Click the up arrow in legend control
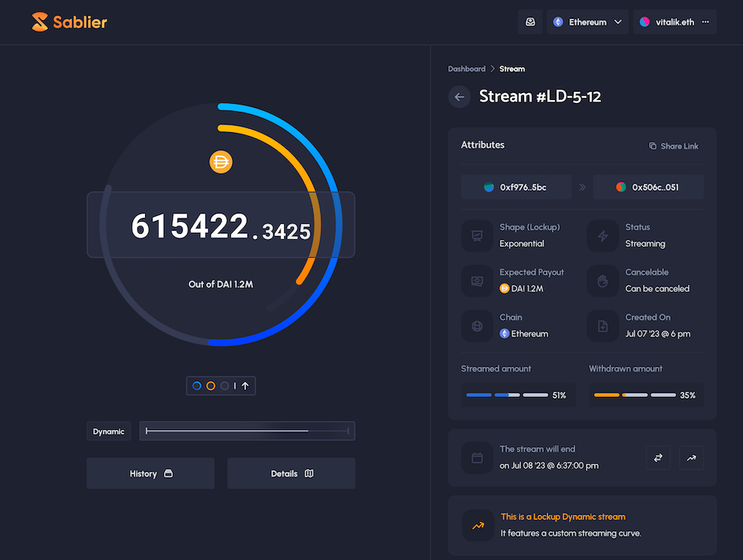This screenshot has width=743, height=560. [245, 386]
